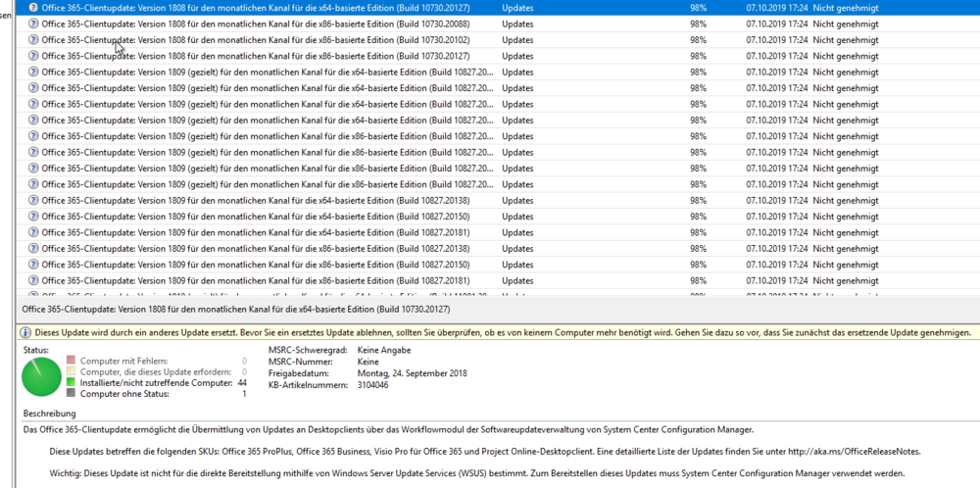Click green 'Installierte/nicht zutreffende Computer' legend square
The image size is (980, 488).
pyautogui.click(x=72, y=382)
